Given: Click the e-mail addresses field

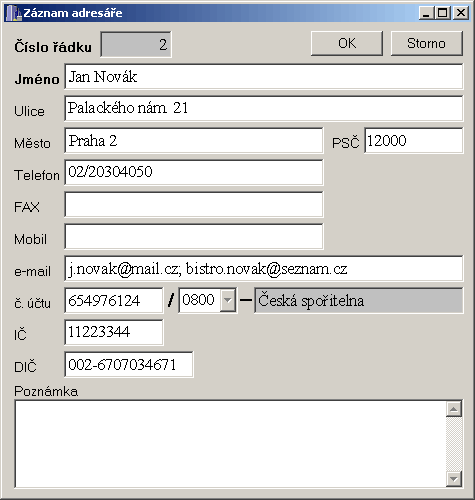Looking at the screenshot, I should (x=264, y=268).
